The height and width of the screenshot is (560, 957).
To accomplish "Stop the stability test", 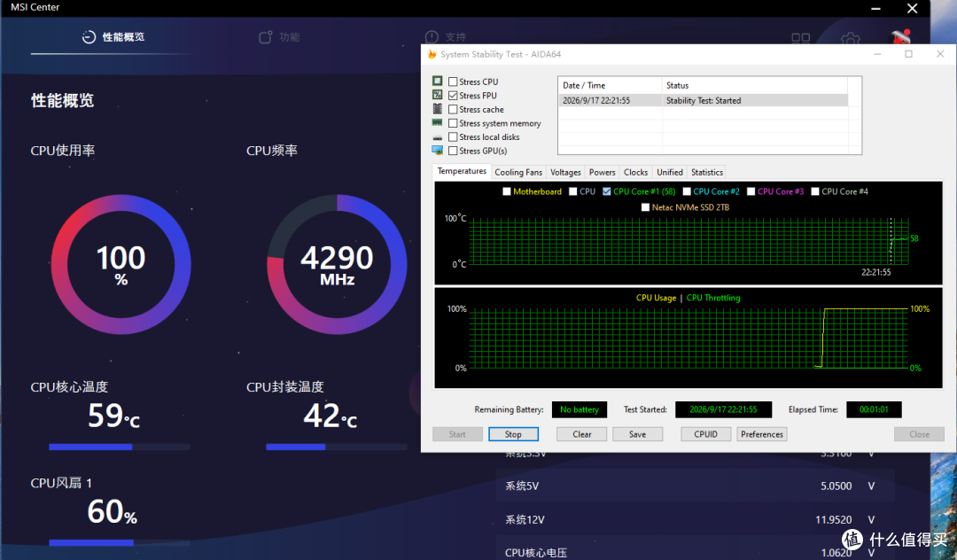I will (513, 434).
